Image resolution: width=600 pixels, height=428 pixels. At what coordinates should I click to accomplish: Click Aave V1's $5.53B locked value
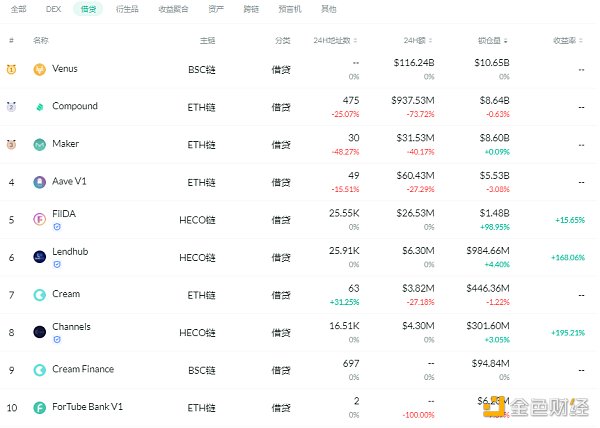pyautogui.click(x=495, y=176)
